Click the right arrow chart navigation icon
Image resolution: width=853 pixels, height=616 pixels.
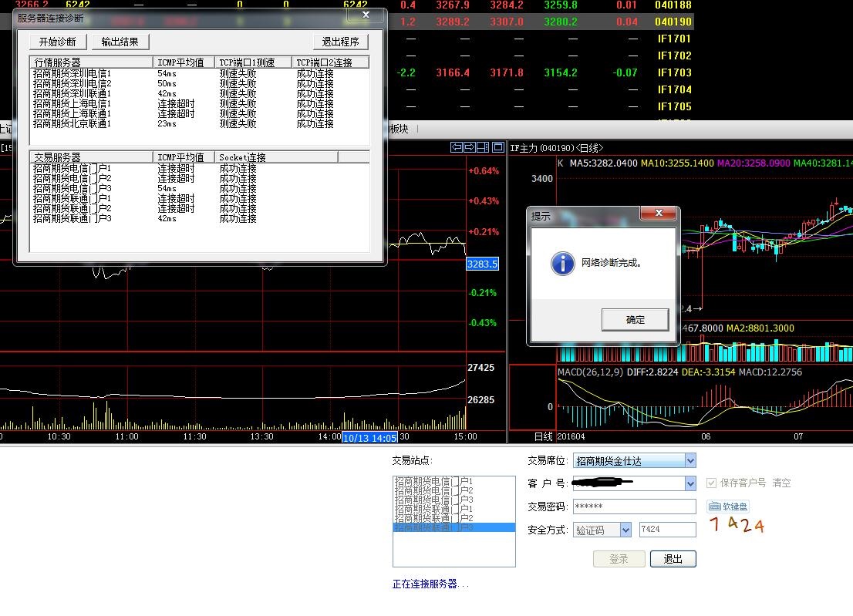(x=469, y=147)
